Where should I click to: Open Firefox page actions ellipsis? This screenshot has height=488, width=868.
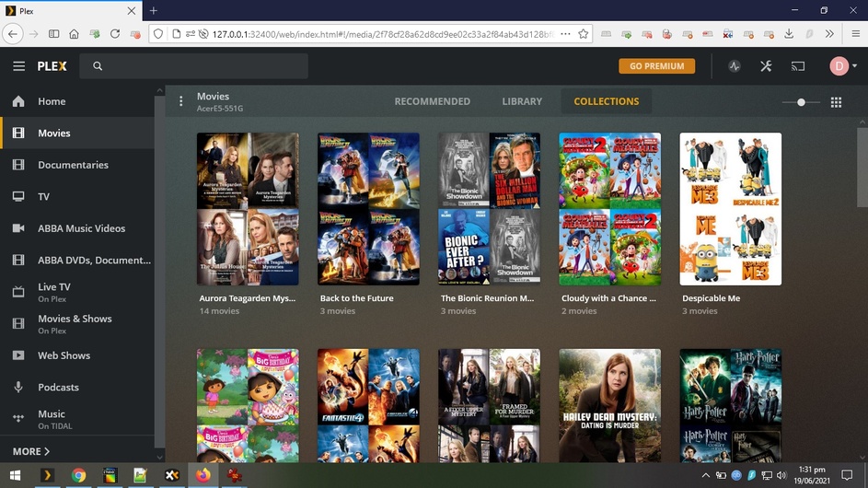tap(564, 34)
